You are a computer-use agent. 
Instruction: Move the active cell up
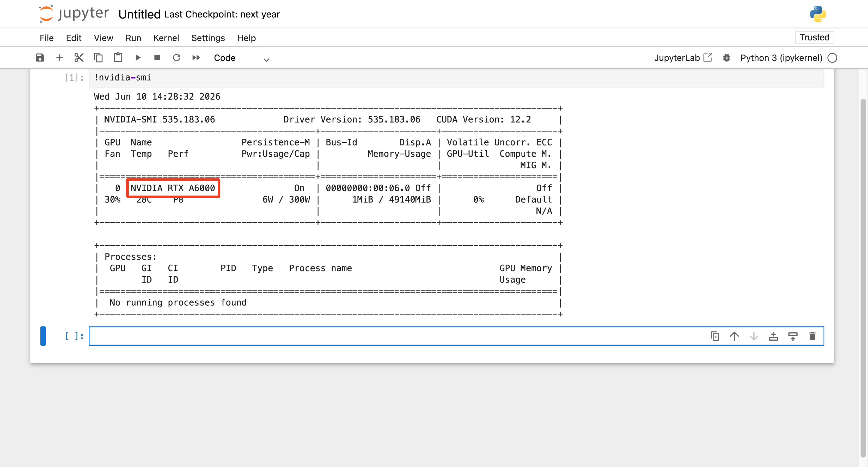(x=734, y=336)
